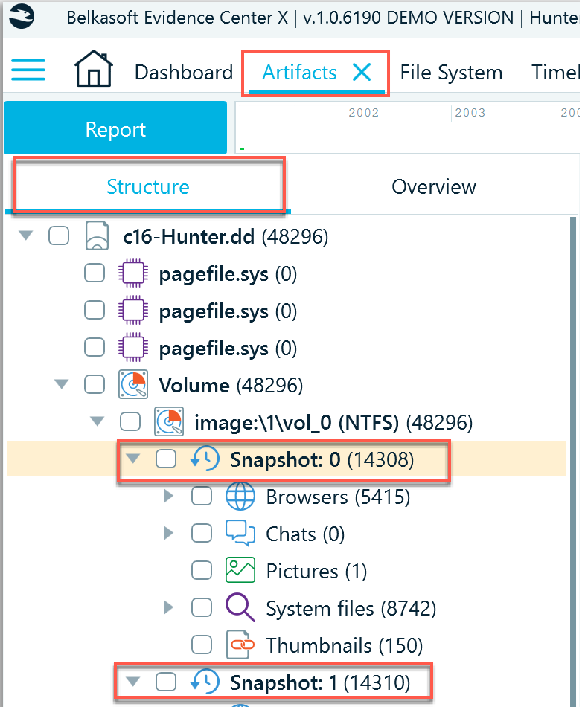The height and width of the screenshot is (707, 580).
Task: Collapse the image:\1\vol_0 node arrow
Action: click(97, 422)
